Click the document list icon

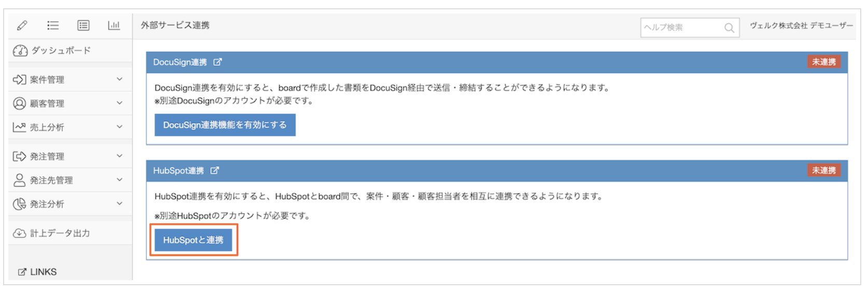point(83,25)
